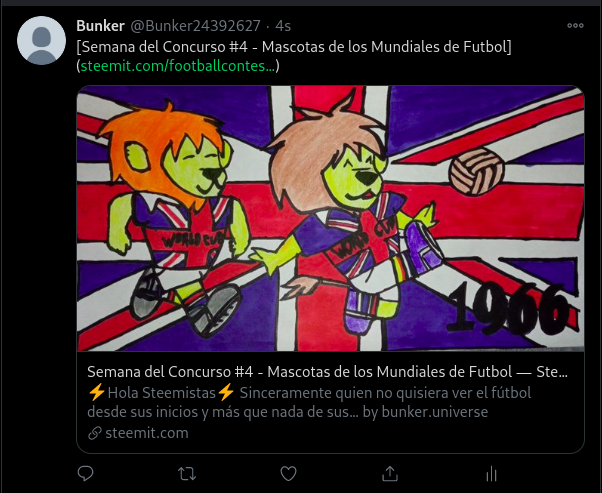Open the 1966 World Cup mascot drawing
Viewport: 602px width, 493px height.
point(331,218)
